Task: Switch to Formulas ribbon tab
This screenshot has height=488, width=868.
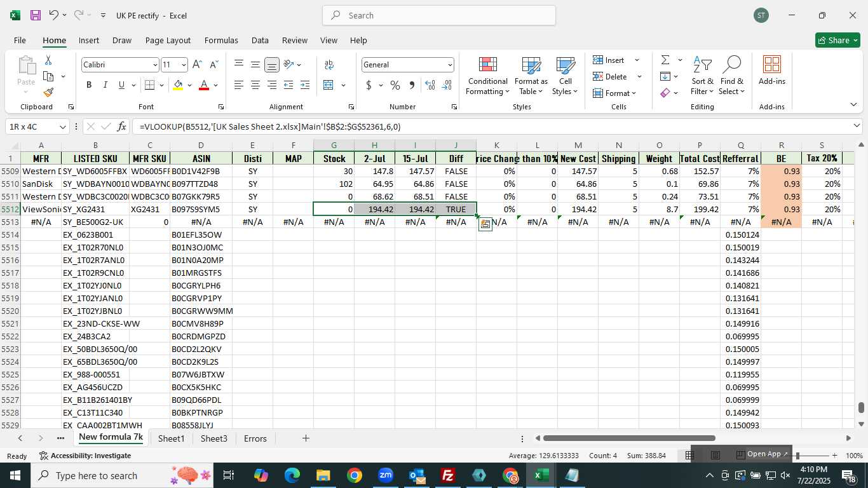Action: point(221,40)
